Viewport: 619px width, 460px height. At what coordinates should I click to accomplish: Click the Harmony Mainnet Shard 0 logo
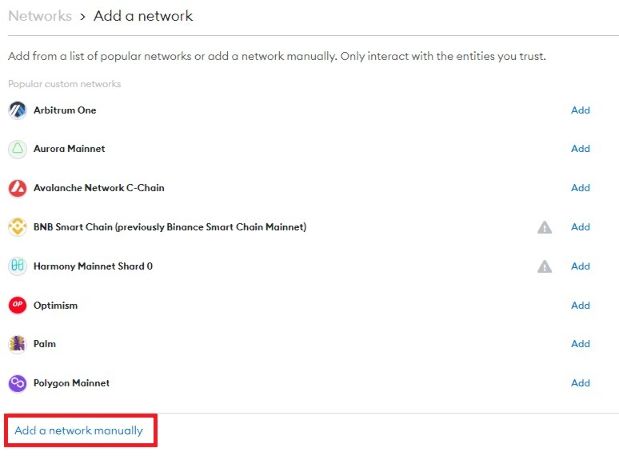pyautogui.click(x=17, y=266)
